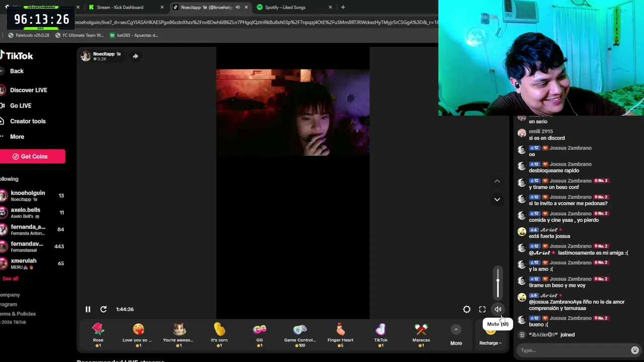This screenshot has width=644, height=362.
Task: Click the emili 2915 chat username
Action: point(541,131)
